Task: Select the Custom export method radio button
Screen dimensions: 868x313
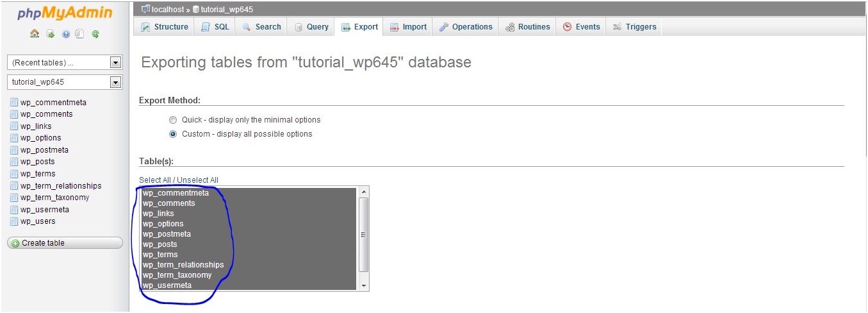Action: pyautogui.click(x=172, y=134)
